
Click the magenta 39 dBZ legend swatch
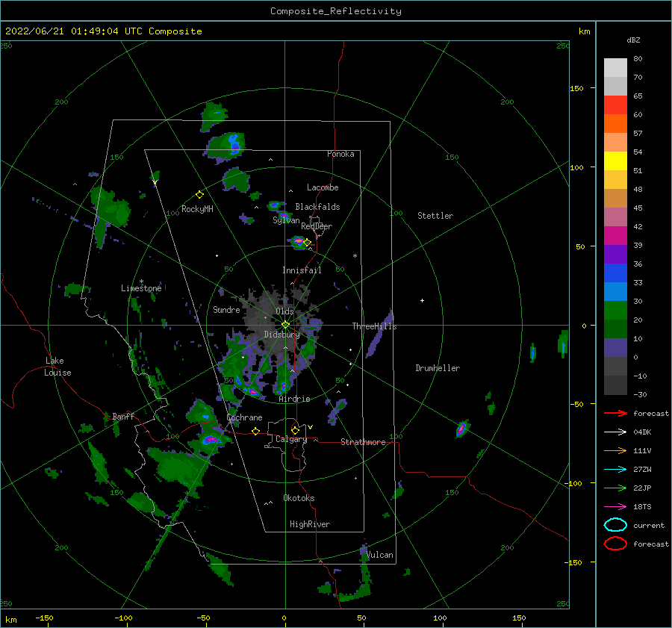615,235
